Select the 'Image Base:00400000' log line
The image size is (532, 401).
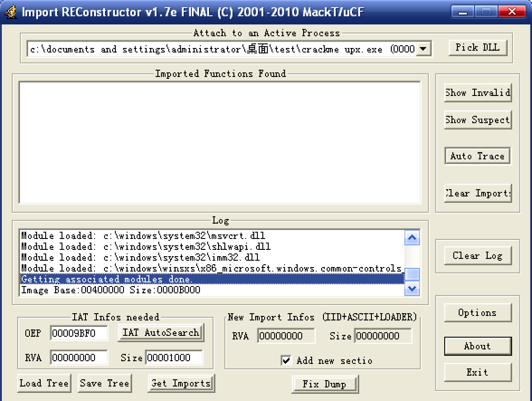[111, 290]
